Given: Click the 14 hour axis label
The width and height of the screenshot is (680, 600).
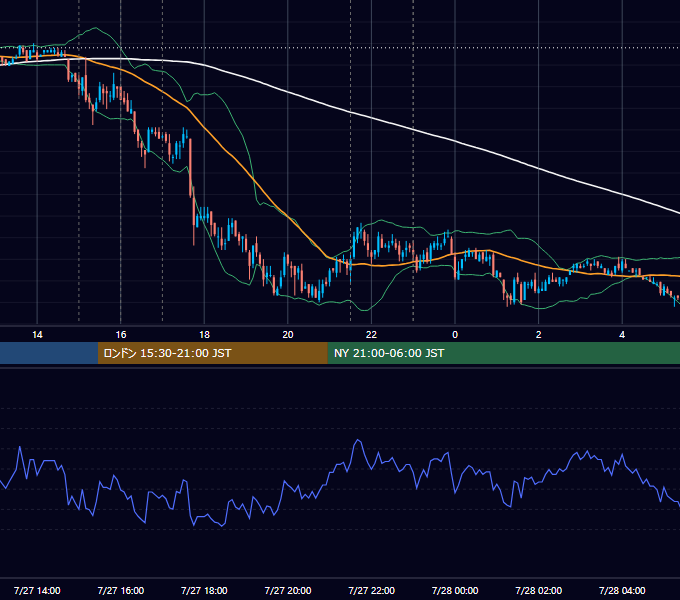Looking at the screenshot, I should pyautogui.click(x=37, y=335).
